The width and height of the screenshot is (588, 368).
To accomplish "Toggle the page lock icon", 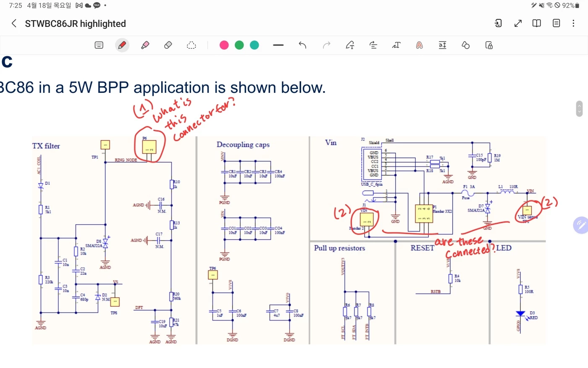I will pyautogui.click(x=489, y=45).
